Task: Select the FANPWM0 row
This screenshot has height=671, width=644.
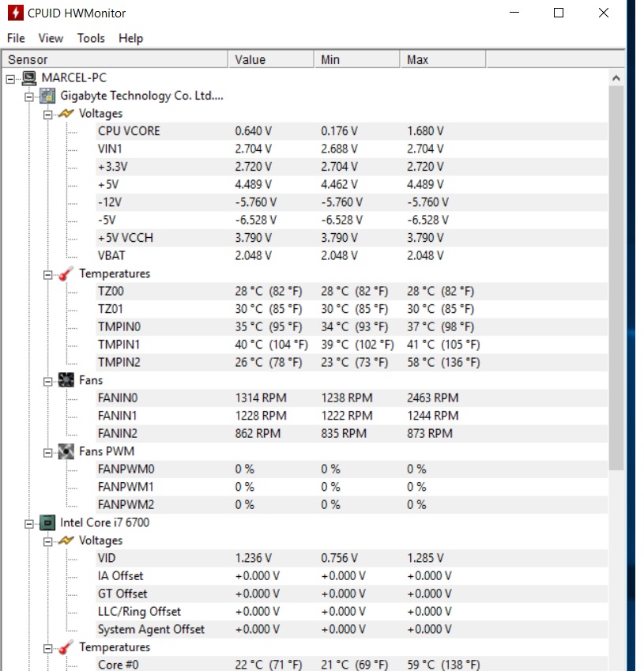Action: [x=352, y=469]
